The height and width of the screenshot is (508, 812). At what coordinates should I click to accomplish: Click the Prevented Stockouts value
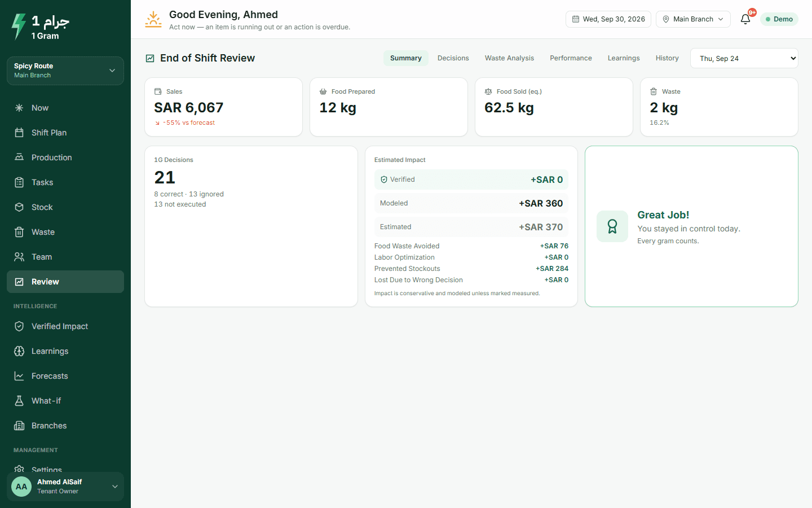(552, 269)
